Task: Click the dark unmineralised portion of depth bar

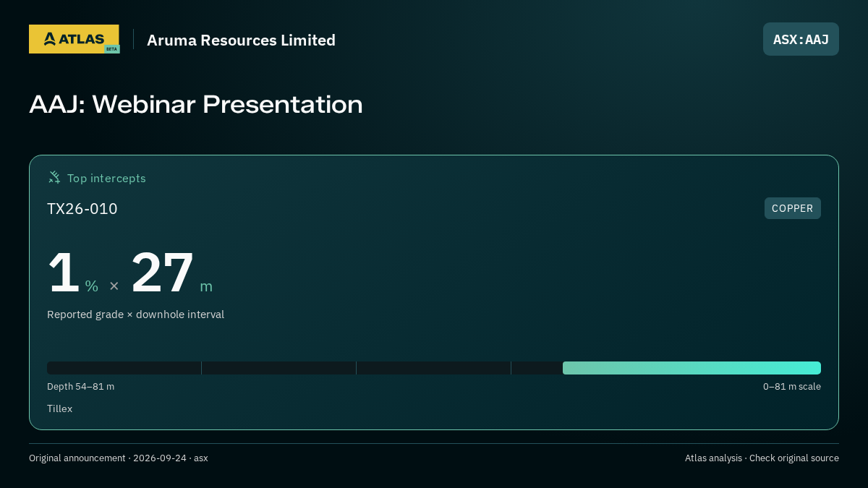Action: [x=305, y=368]
